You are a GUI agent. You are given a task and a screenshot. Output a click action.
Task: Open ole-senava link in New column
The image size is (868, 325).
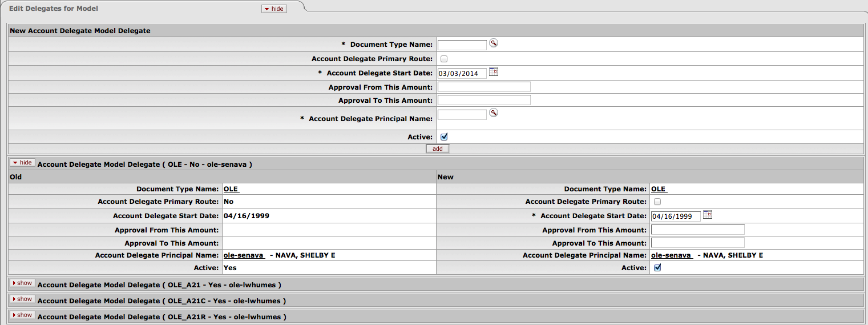[672, 255]
